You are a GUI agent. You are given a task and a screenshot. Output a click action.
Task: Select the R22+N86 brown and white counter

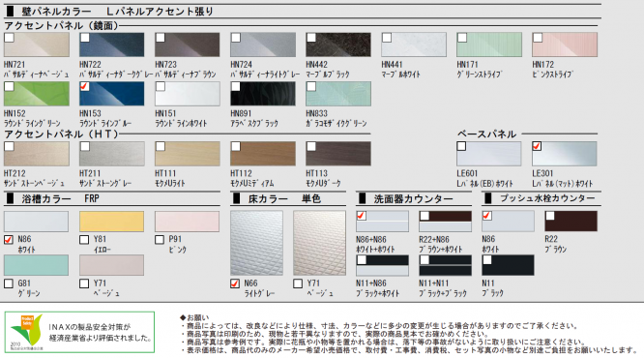pos(445,222)
